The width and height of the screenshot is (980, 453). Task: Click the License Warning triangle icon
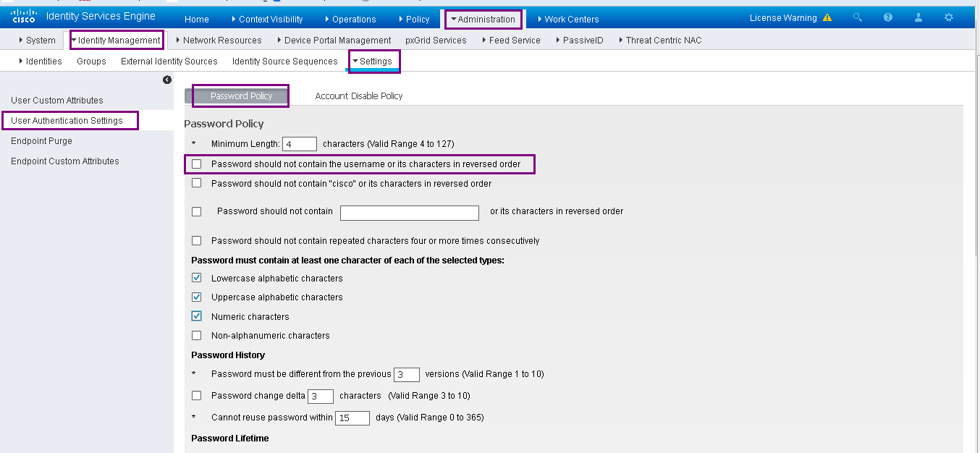pyautogui.click(x=827, y=18)
